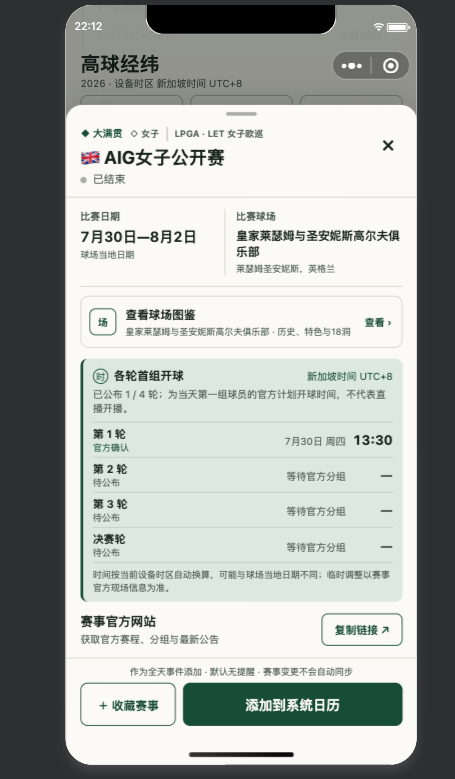Tap 等待官方分组 in the 决赛轮 row
The width and height of the screenshot is (455, 779).
(316, 547)
